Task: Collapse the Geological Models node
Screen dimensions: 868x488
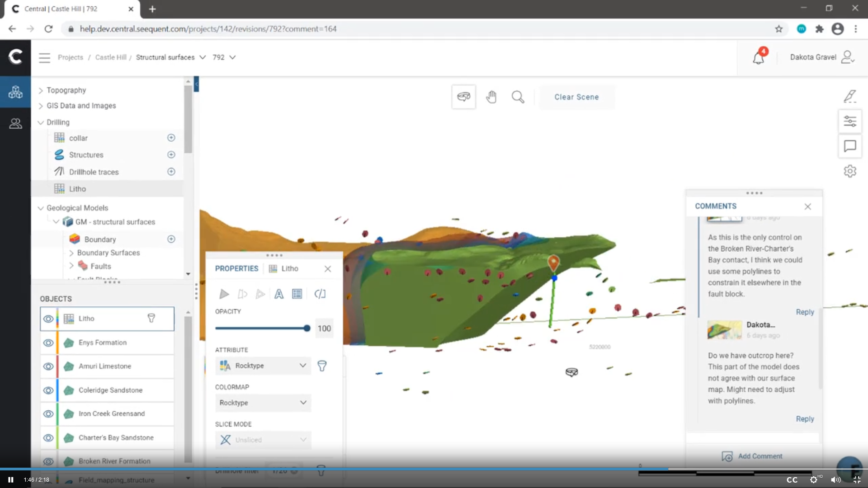Action: point(41,208)
